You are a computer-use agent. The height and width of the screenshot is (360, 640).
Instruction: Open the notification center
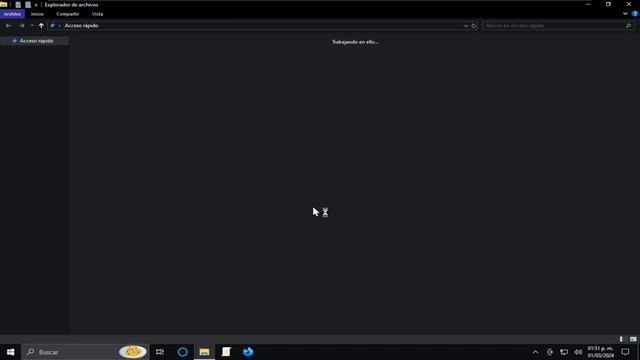(x=625, y=352)
